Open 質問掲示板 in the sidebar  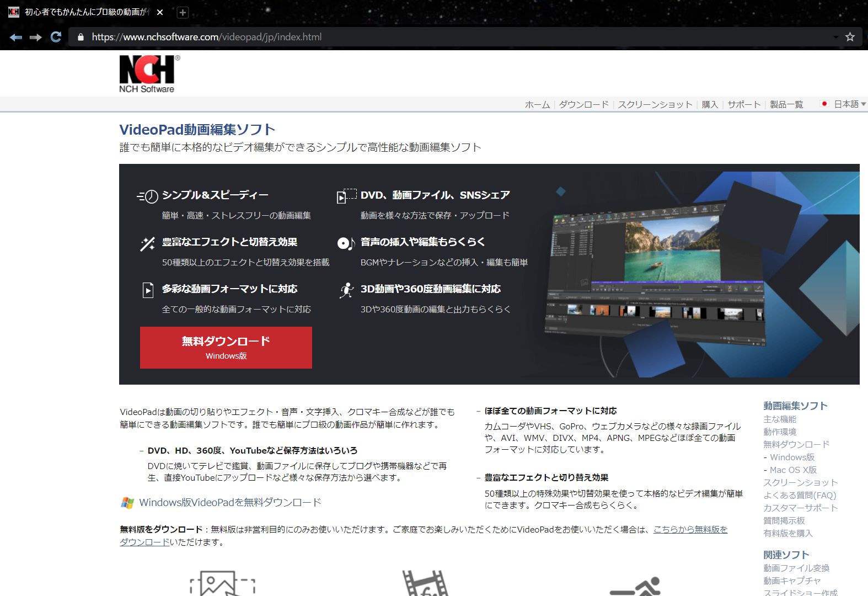(x=784, y=521)
